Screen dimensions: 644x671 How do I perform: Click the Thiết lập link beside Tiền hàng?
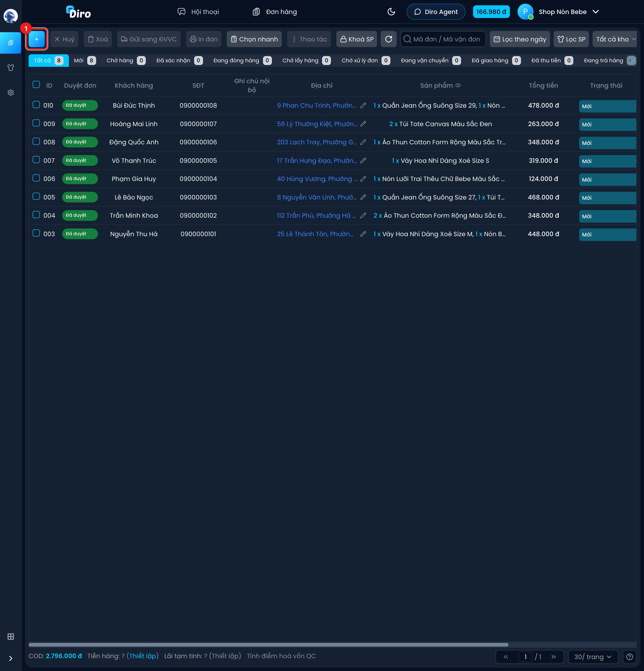[x=143, y=656]
